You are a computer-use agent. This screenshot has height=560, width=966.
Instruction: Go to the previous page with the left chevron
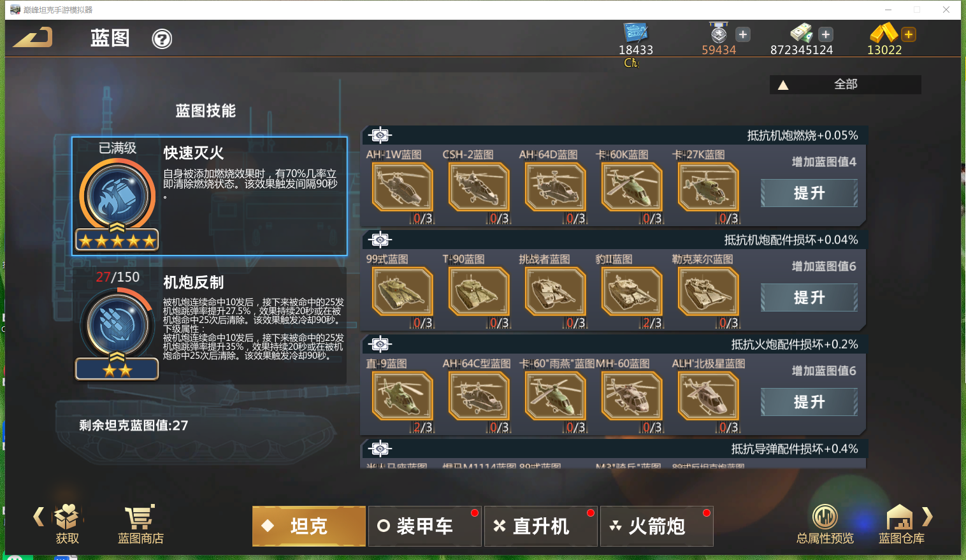[x=39, y=516]
